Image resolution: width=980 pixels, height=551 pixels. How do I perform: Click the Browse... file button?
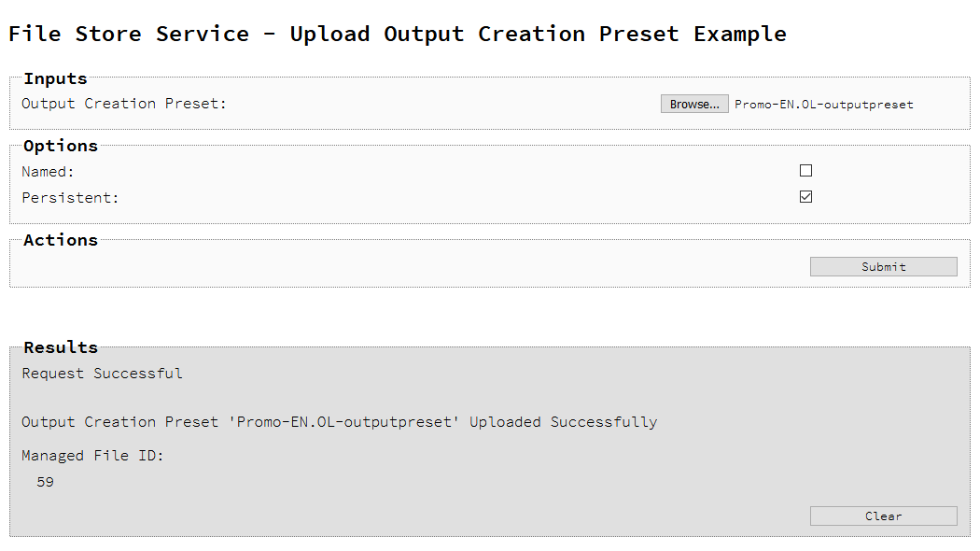pyautogui.click(x=694, y=104)
